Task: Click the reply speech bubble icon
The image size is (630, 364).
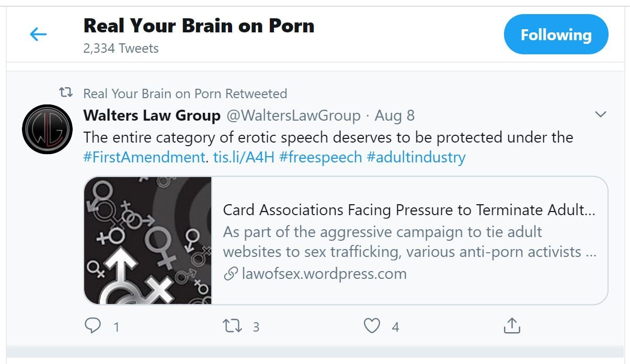Action: tap(93, 326)
